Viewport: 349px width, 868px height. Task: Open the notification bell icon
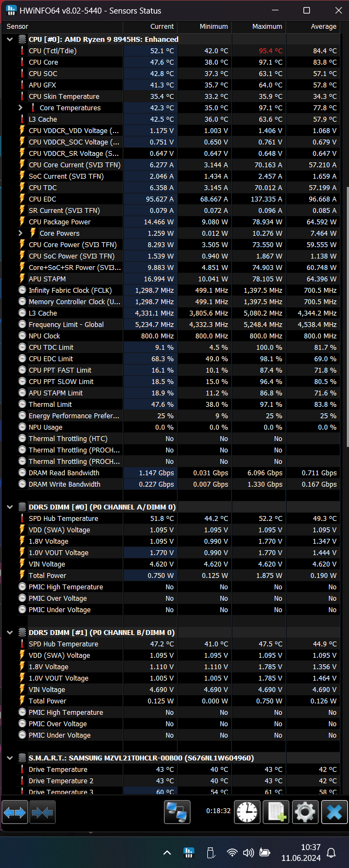coord(331,853)
